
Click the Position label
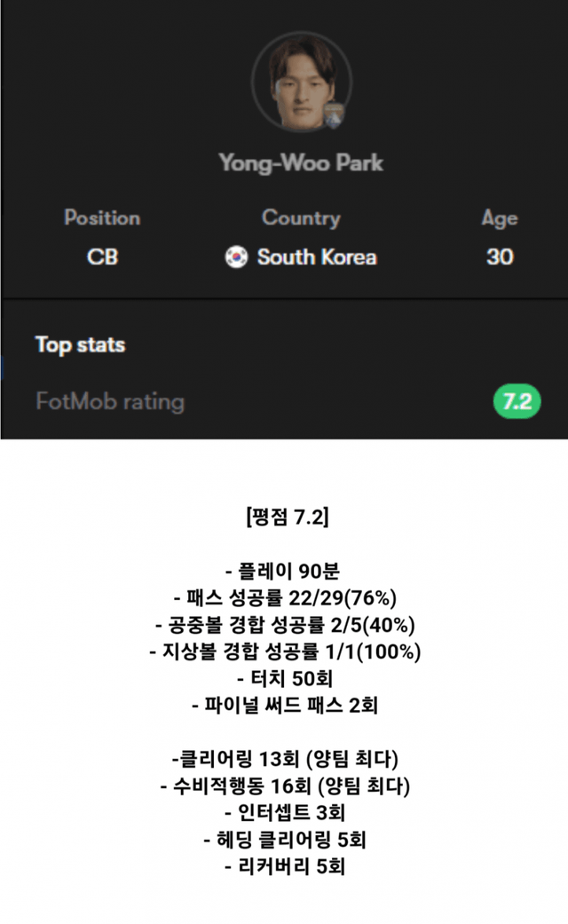pos(102,218)
